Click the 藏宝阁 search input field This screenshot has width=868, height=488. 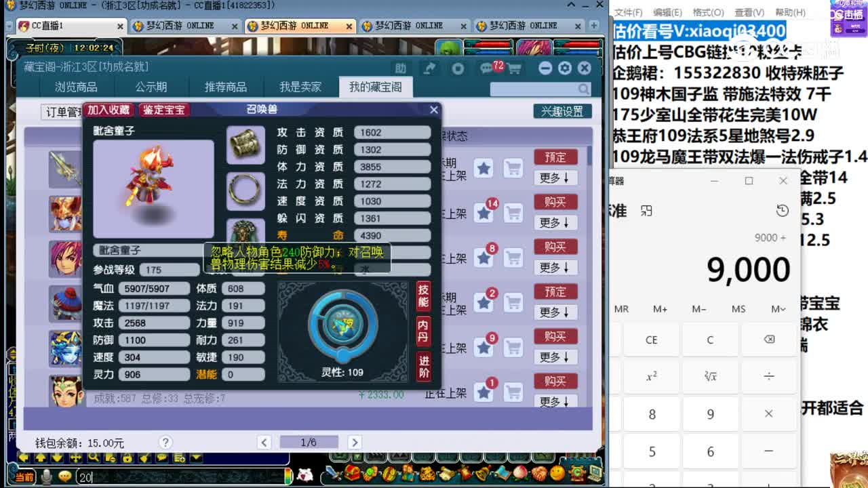534,89
